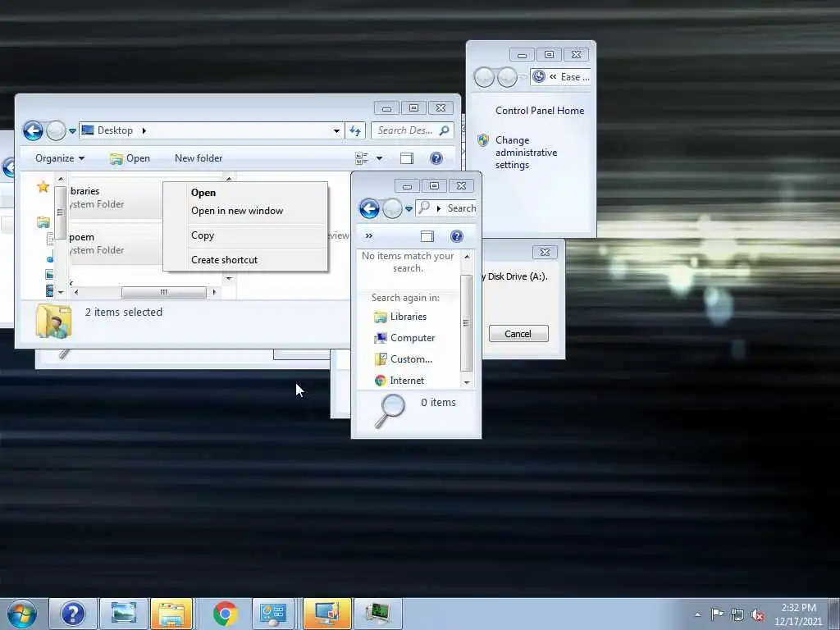Click New folder in the toolbar
840x630 pixels.
pyautogui.click(x=199, y=158)
